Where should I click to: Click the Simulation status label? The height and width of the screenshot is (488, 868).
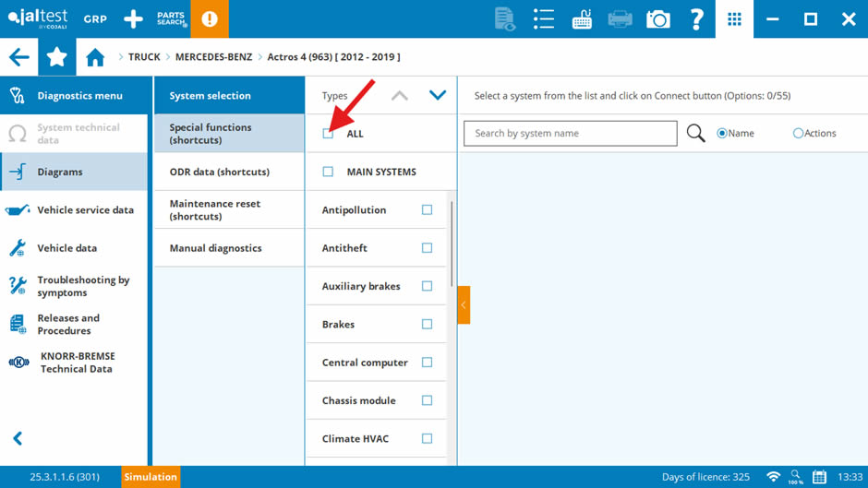151,476
